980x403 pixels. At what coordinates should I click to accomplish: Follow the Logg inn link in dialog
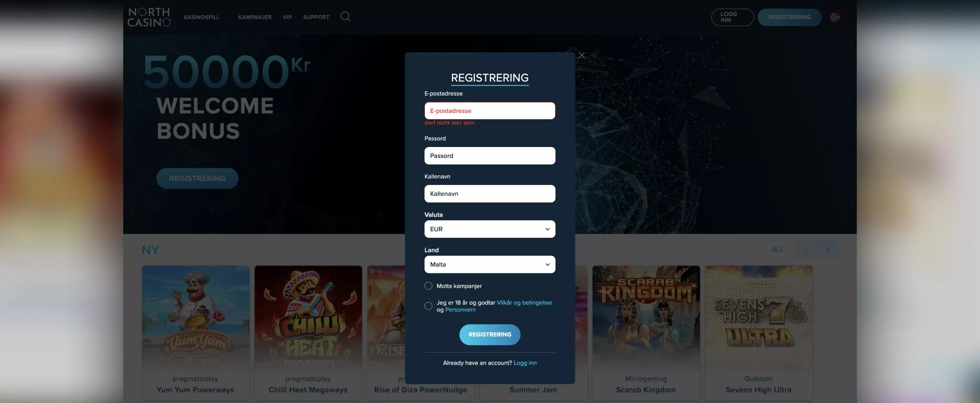pos(525,363)
